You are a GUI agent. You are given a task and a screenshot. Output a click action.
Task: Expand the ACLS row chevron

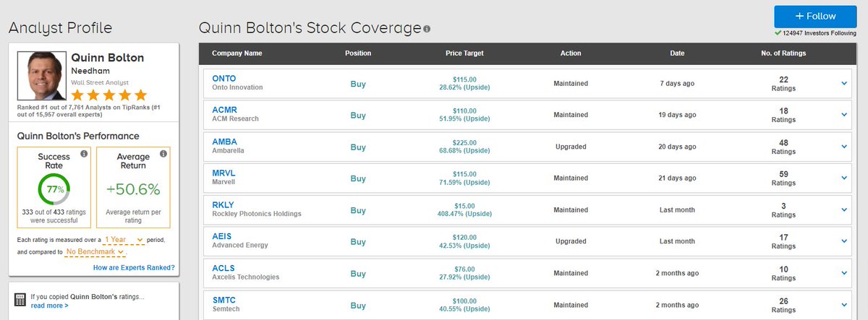(x=844, y=272)
